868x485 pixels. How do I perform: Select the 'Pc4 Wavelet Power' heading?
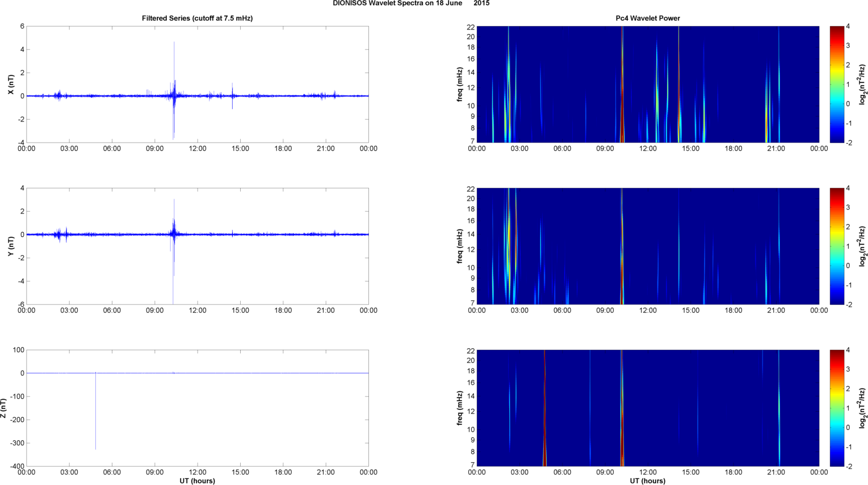pos(648,18)
